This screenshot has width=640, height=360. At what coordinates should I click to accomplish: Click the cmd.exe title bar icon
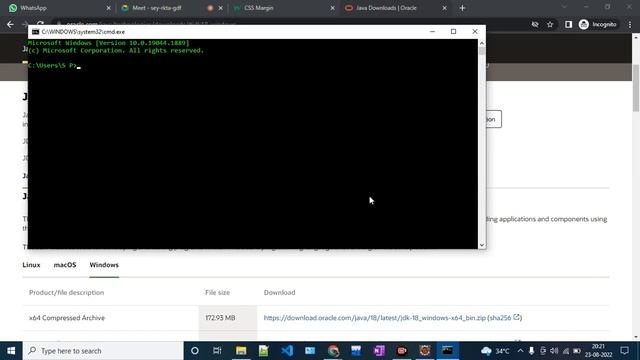[x=36, y=31]
